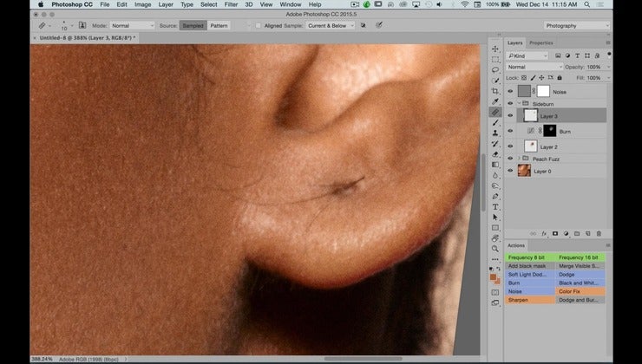Open the Select menu

pyautogui.click(x=209, y=4)
